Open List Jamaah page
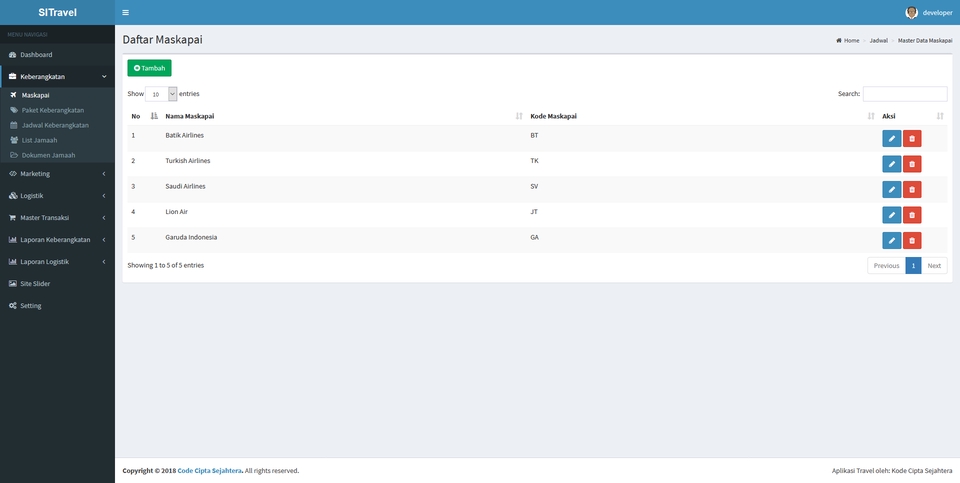Viewport: 960px width, 483px height. click(x=58, y=140)
